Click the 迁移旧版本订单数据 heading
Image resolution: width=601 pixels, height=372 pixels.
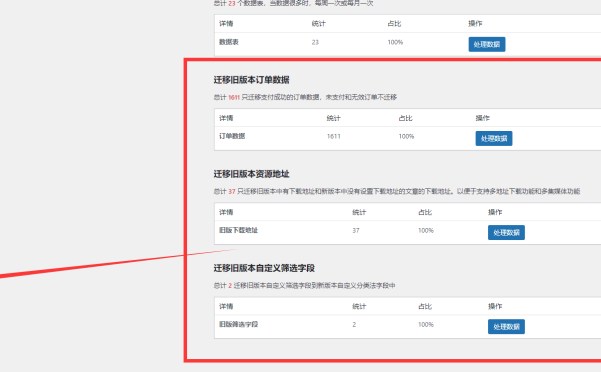tap(251, 80)
